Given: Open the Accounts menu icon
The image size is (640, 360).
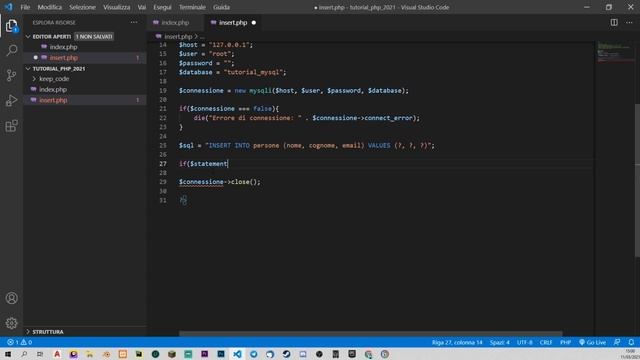Looking at the screenshot, I should (x=11, y=298).
